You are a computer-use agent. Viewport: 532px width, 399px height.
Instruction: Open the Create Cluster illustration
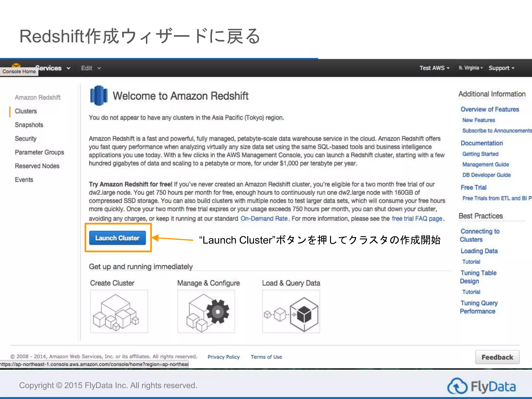(119, 311)
